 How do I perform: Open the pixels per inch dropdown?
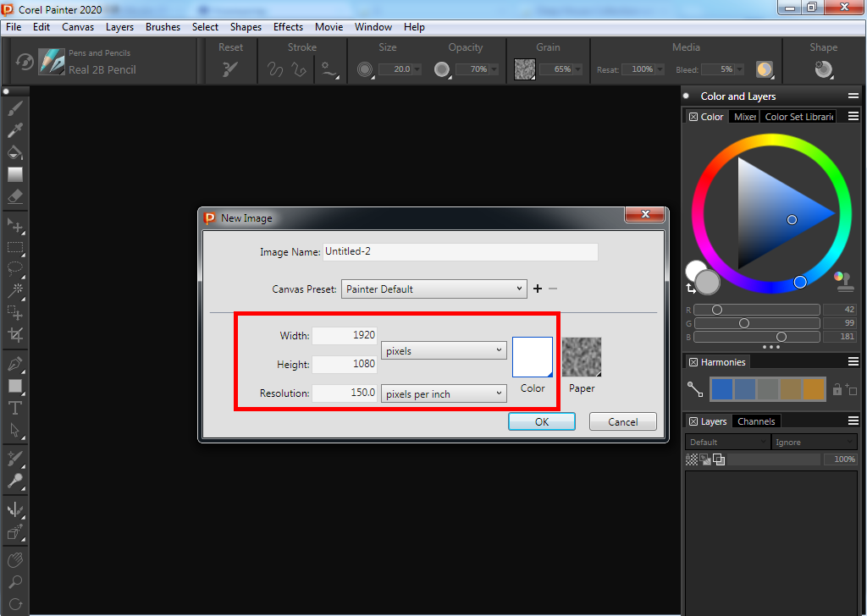(444, 394)
